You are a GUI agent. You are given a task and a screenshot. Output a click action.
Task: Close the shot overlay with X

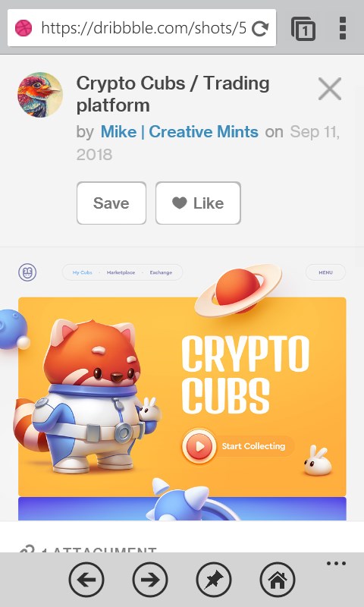click(330, 89)
